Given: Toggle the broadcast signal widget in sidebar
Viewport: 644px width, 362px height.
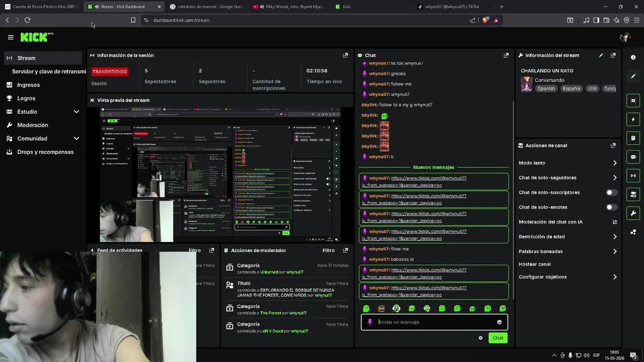Looking at the screenshot, I should pyautogui.click(x=633, y=175).
